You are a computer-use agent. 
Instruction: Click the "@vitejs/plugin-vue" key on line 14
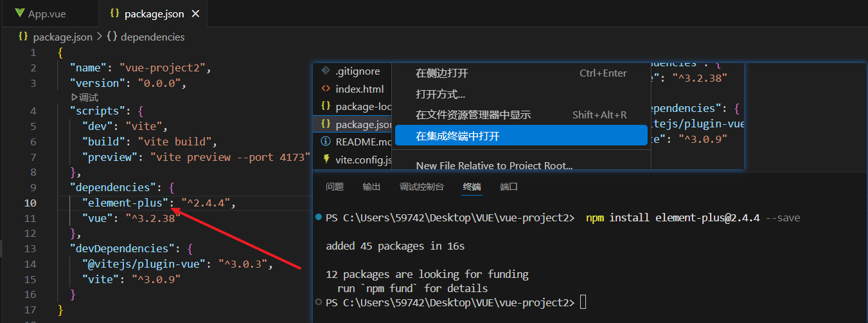(x=144, y=264)
